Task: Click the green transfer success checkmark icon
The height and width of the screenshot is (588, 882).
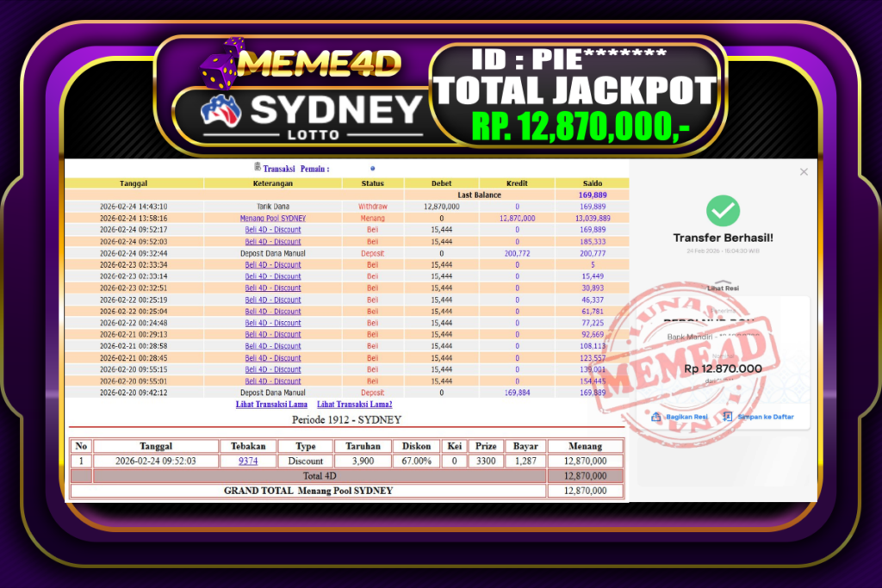Action: 723,211
